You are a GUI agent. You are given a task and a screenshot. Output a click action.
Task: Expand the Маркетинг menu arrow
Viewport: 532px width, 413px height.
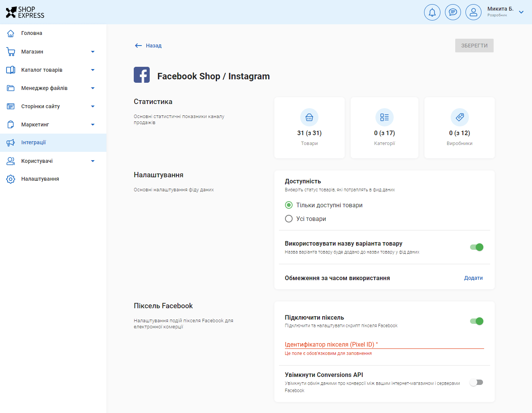point(93,125)
